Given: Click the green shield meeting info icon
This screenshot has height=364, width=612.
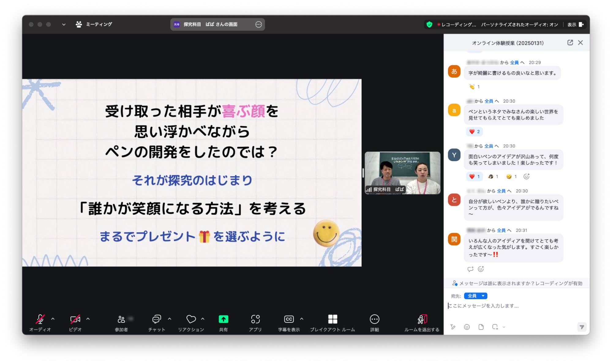Looking at the screenshot, I should pos(430,24).
